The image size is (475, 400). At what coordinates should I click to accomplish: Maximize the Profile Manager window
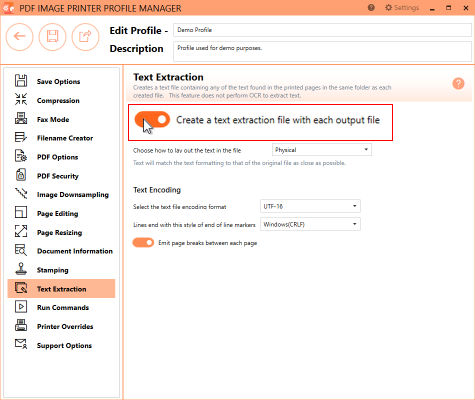tap(449, 8)
